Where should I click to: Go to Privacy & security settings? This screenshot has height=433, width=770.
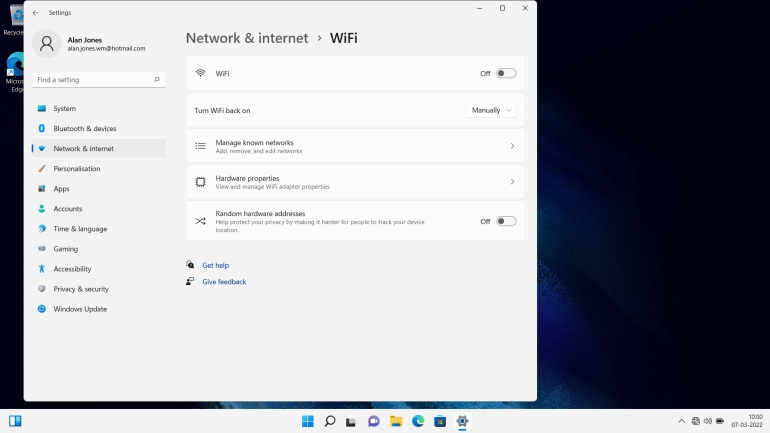click(x=81, y=289)
